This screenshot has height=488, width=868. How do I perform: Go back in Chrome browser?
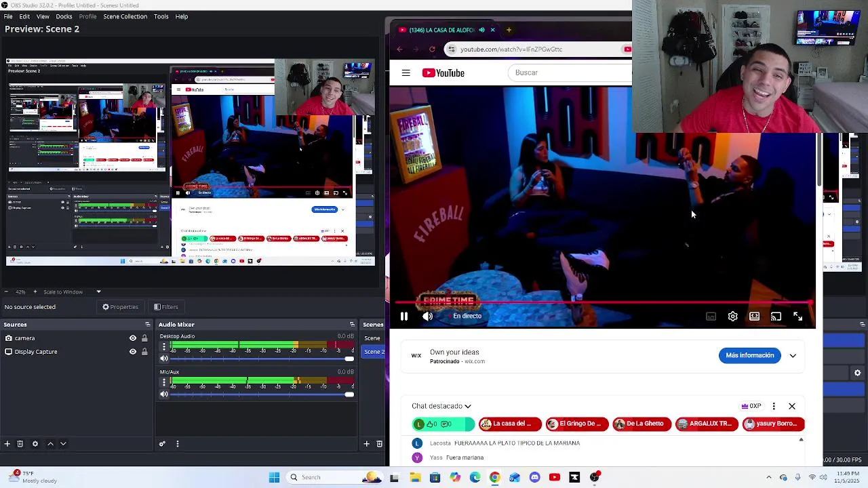point(399,49)
